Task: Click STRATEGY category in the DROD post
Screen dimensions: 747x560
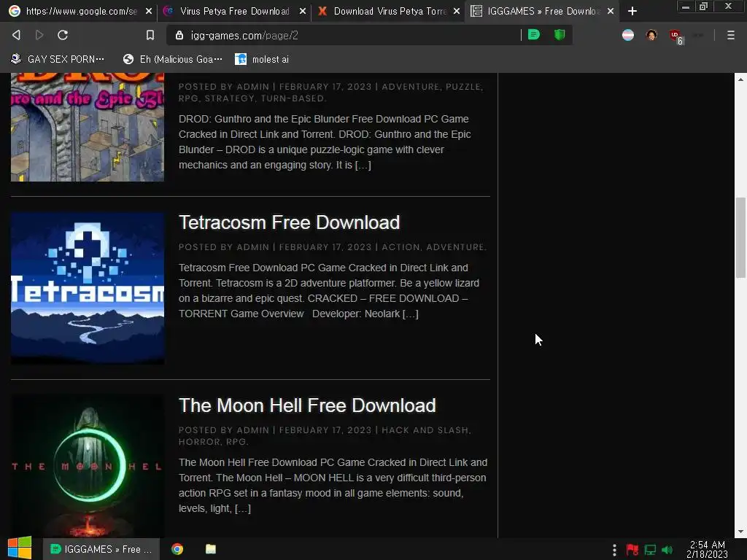Action: click(229, 98)
